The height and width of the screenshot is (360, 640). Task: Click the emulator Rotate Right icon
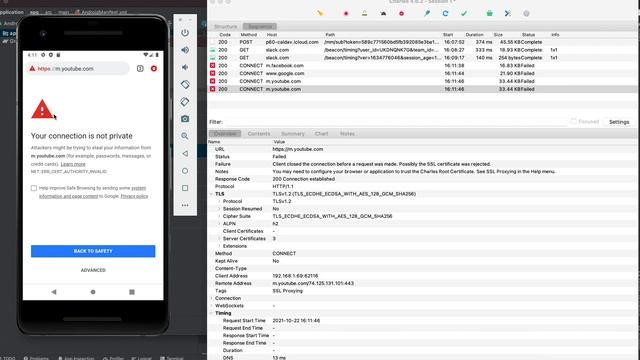(x=185, y=102)
